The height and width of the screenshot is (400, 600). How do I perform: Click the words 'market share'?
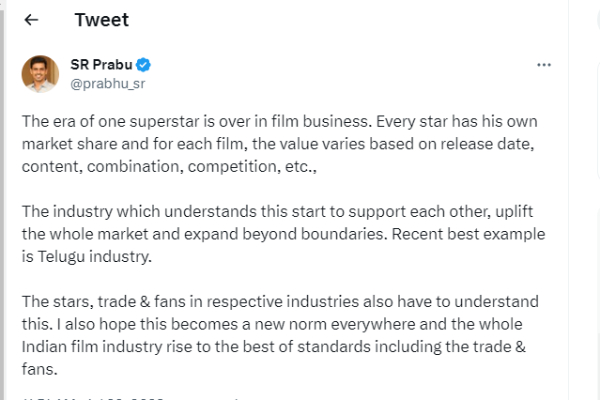click(61, 147)
